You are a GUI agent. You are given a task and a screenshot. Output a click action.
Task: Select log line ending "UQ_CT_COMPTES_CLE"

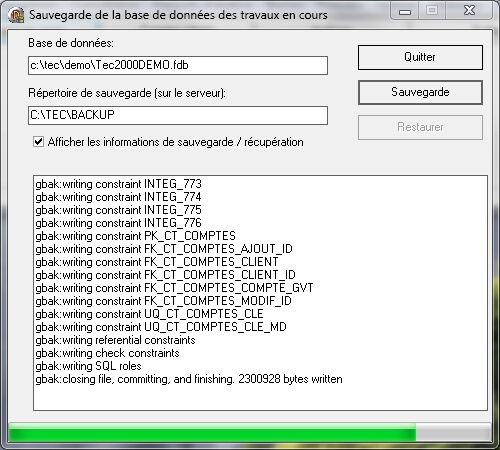click(150, 314)
